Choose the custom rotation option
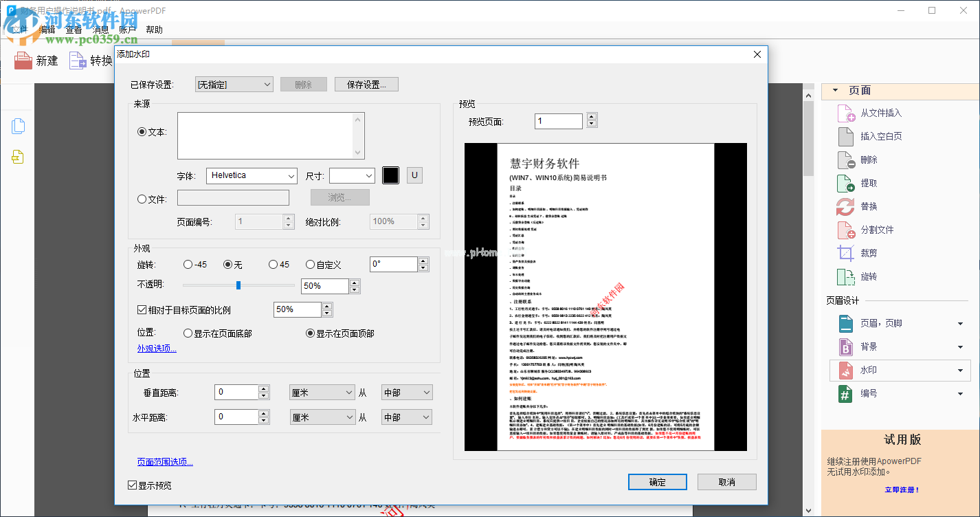The image size is (980, 517). pyautogui.click(x=310, y=265)
